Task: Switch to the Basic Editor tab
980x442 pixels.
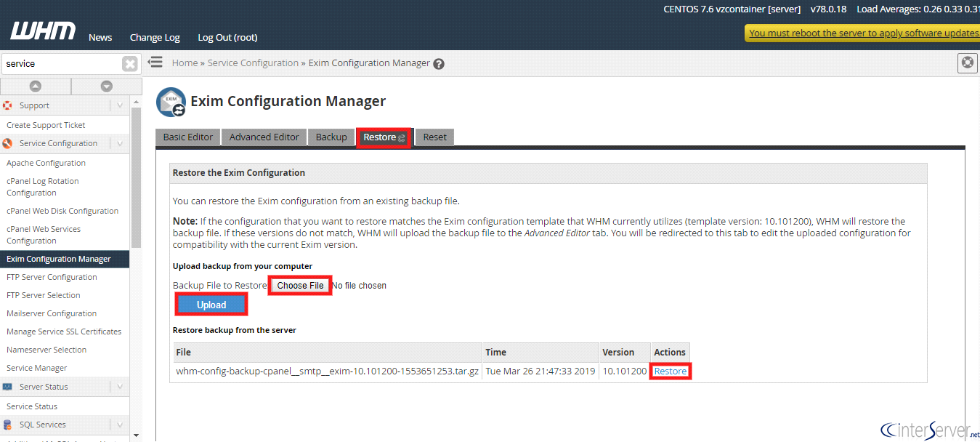Action: point(188,137)
